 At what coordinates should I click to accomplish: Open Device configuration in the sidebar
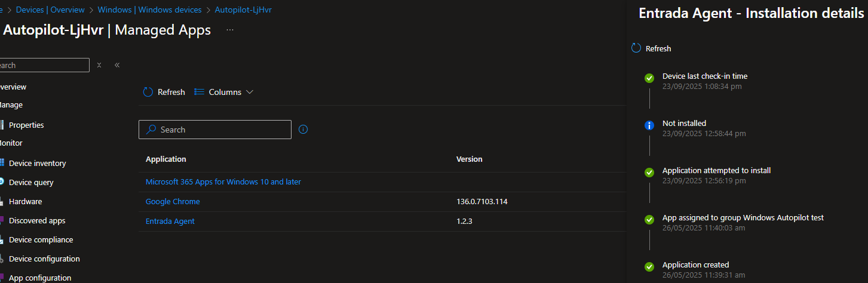(x=44, y=259)
